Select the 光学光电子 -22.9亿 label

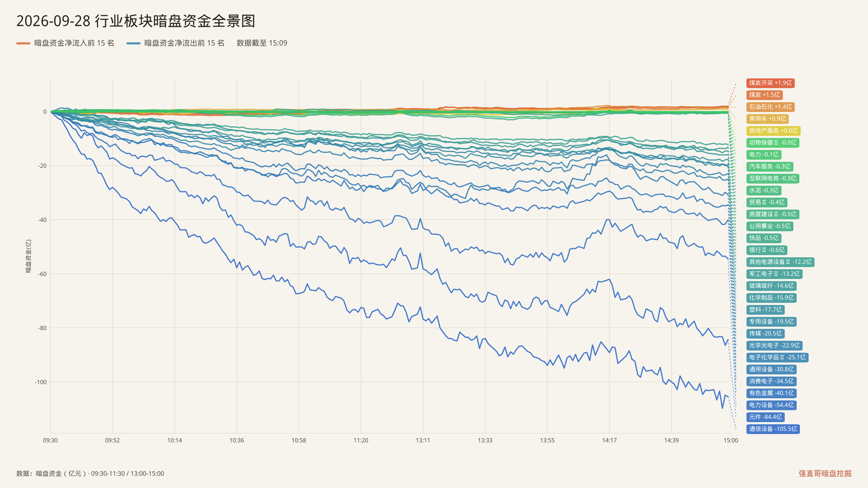coord(774,346)
